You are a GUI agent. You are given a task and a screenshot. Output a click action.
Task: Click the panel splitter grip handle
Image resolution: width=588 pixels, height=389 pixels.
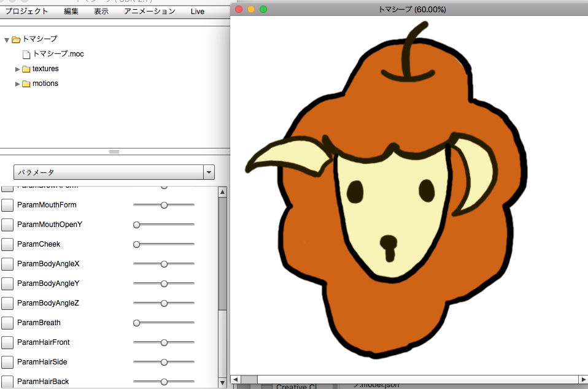pos(114,152)
